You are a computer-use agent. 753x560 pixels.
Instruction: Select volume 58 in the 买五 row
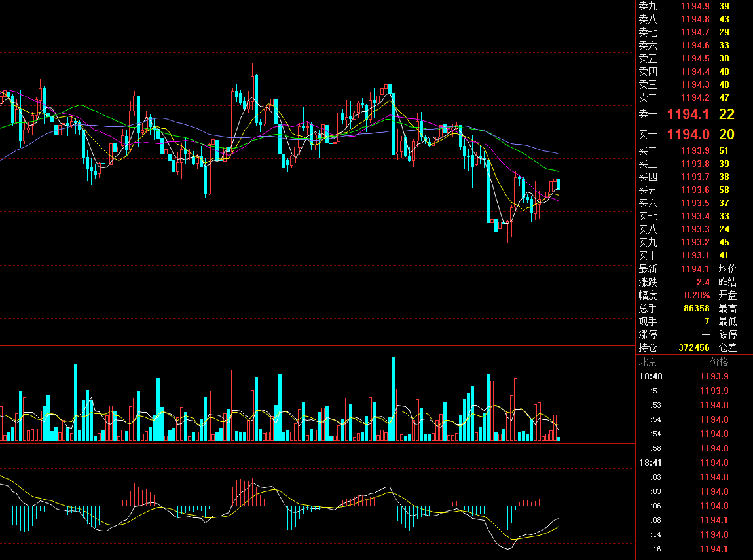click(724, 190)
